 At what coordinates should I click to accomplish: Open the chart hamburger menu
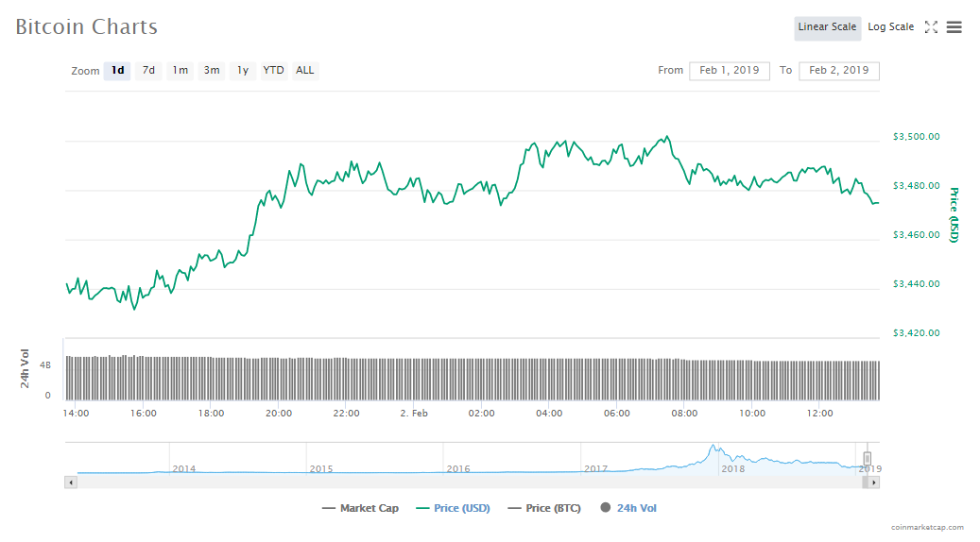tap(954, 27)
